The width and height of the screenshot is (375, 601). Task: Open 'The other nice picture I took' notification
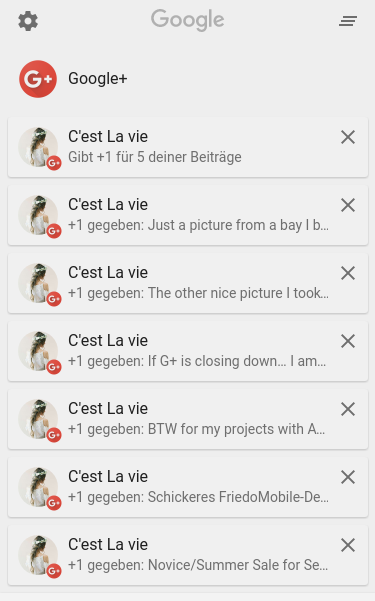[x=188, y=283]
